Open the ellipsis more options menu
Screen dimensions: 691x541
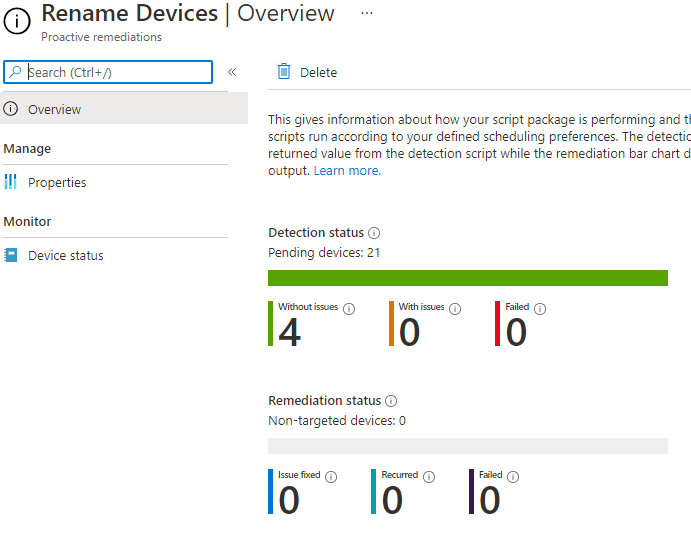pyautogui.click(x=367, y=13)
